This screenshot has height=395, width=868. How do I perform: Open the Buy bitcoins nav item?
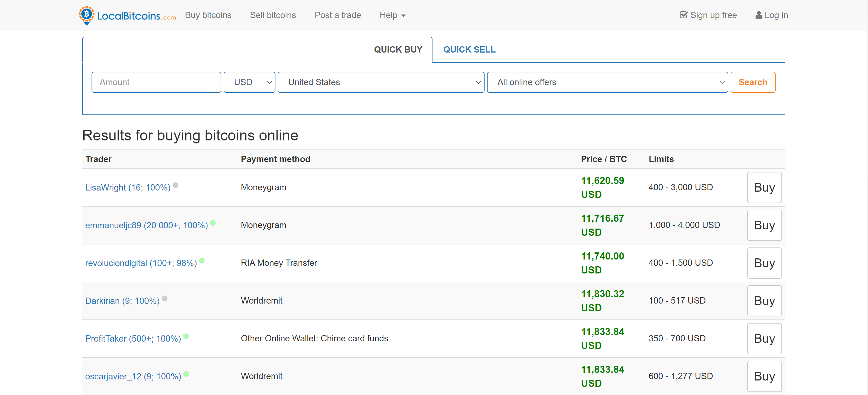click(x=208, y=15)
